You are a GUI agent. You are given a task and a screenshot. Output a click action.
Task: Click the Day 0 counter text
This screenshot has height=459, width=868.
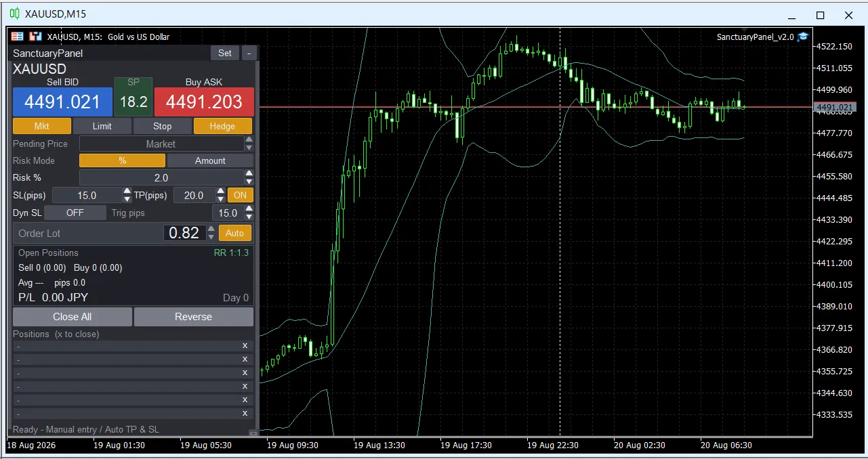pos(236,298)
